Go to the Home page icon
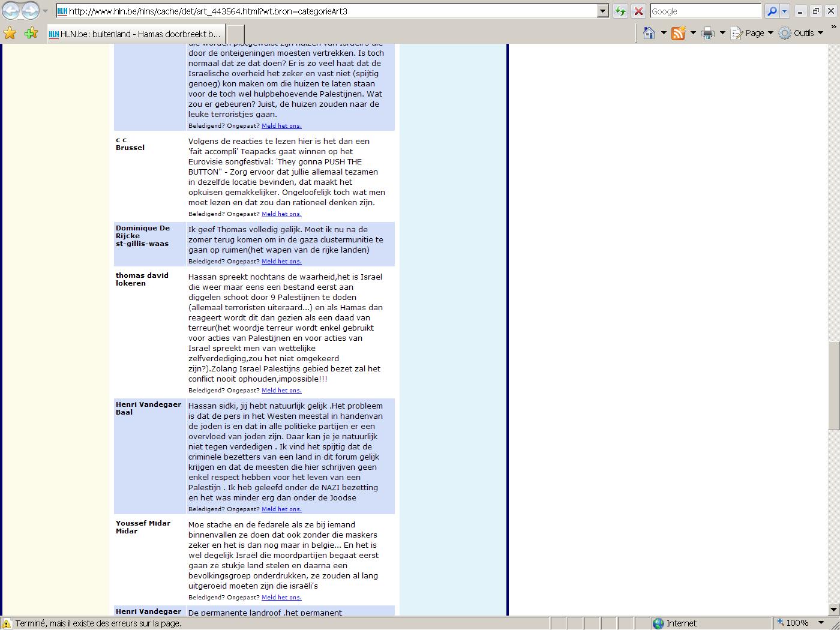The image size is (840, 630). click(x=649, y=33)
